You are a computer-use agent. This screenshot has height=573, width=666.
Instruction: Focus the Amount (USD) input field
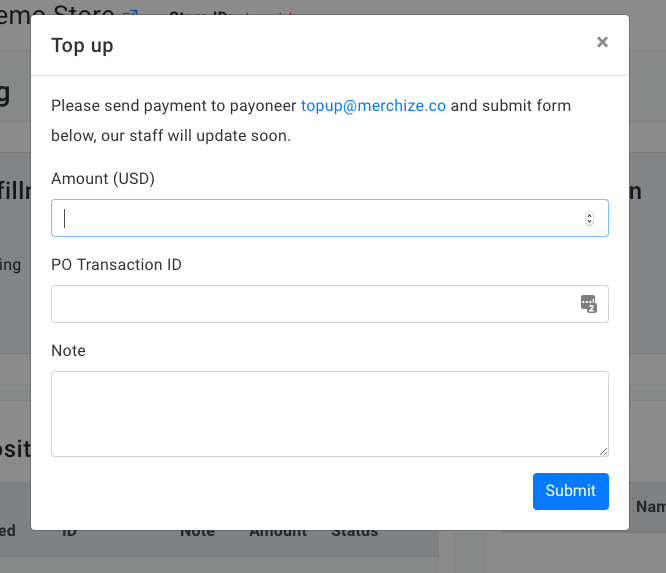(x=330, y=218)
